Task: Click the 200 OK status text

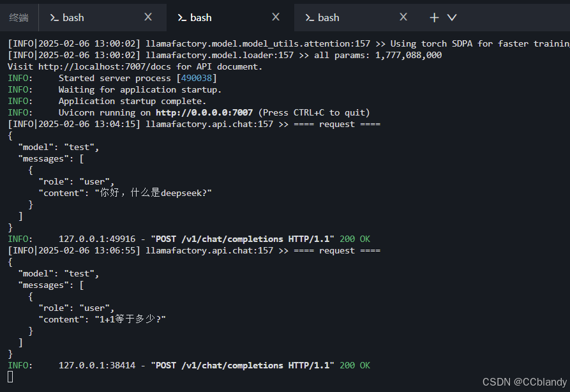Action: coord(354,365)
